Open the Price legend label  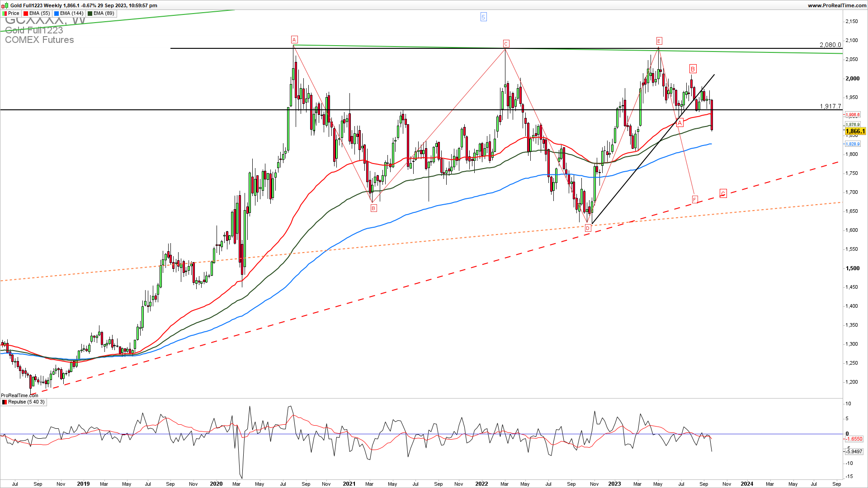pos(14,14)
